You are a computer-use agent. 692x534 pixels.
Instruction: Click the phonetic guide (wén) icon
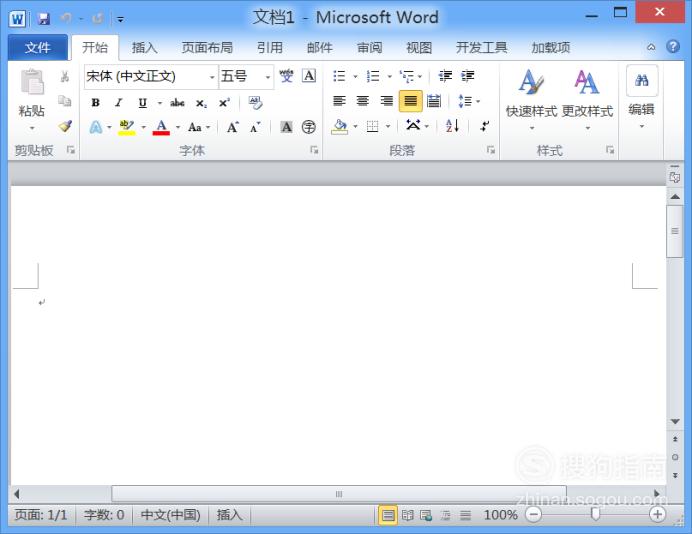[286, 76]
